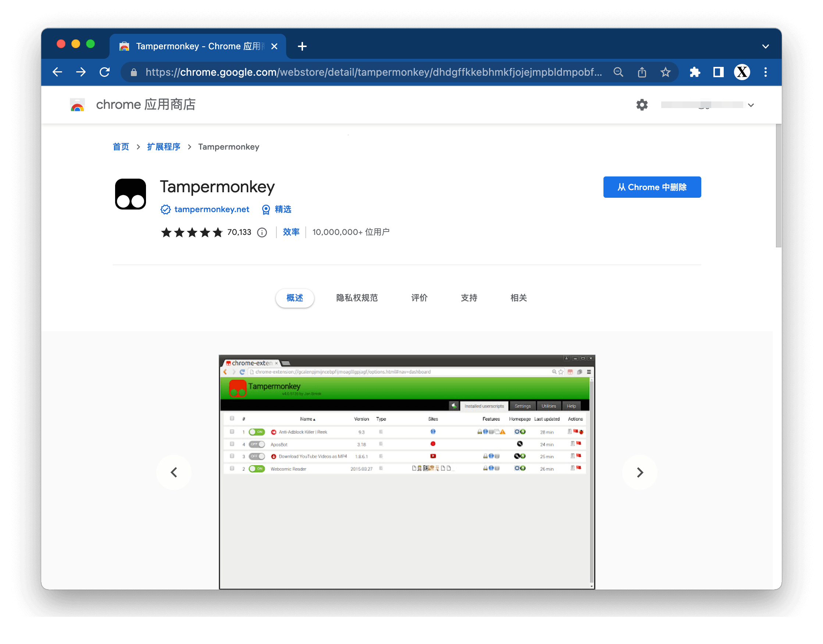Click the address bar URL field
Image resolution: width=823 pixels, height=644 pixels.
point(373,72)
